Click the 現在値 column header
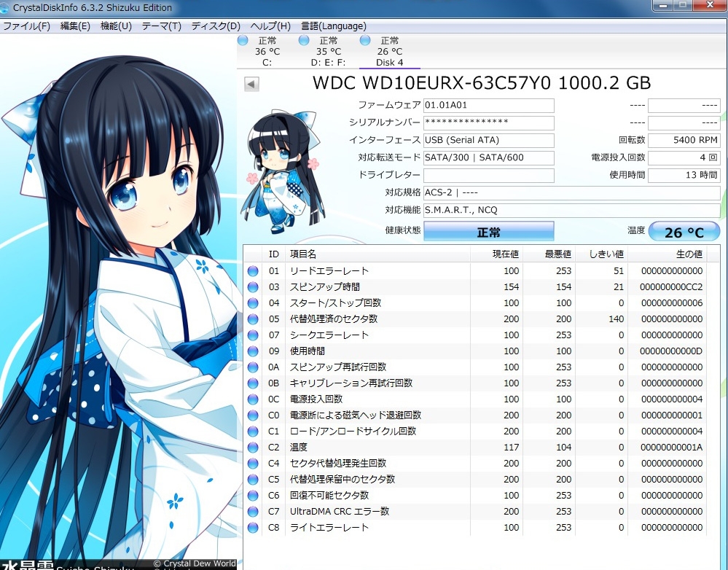Image resolution: width=728 pixels, height=570 pixels. [497, 254]
